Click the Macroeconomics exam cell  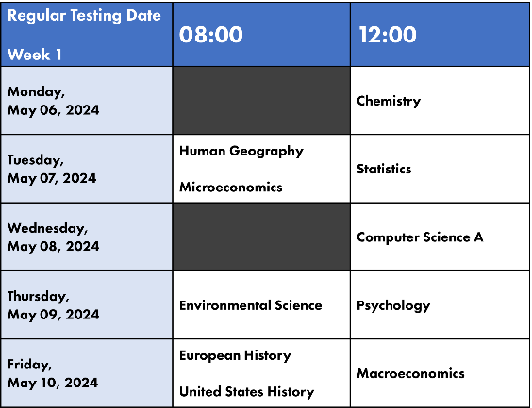point(440,373)
